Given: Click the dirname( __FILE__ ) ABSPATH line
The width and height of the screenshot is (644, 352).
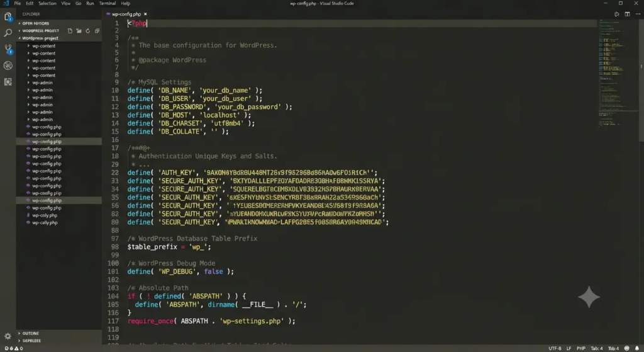Looking at the screenshot, I should click(x=221, y=304).
